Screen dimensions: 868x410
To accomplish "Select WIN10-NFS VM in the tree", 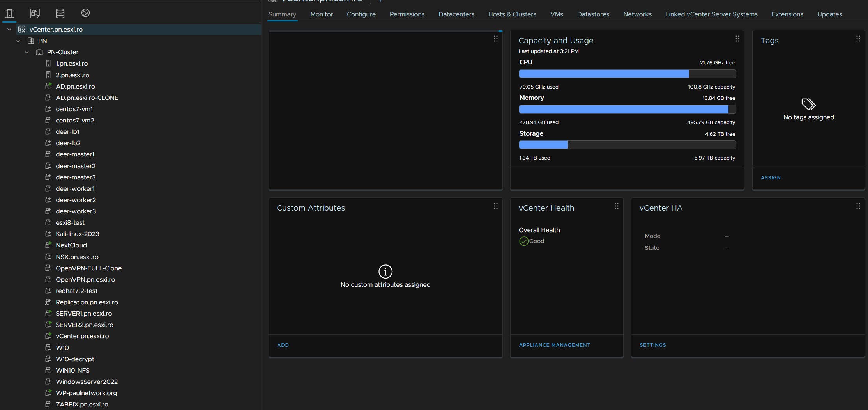I will coord(72,370).
